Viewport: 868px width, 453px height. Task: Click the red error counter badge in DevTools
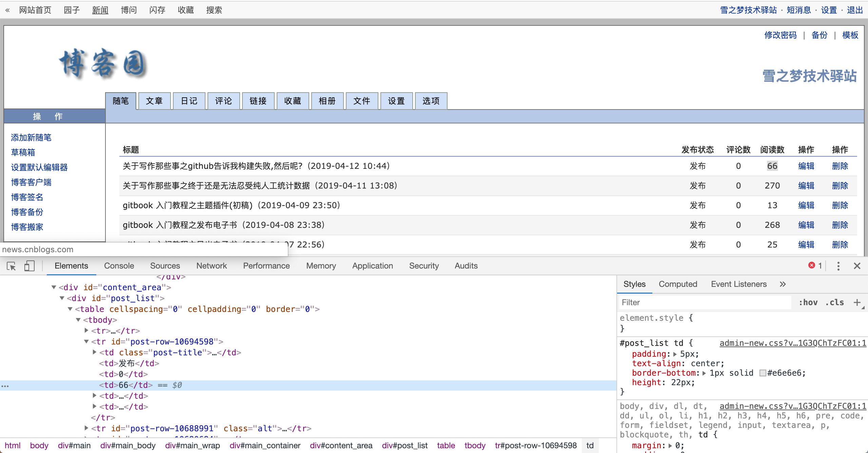[815, 265]
